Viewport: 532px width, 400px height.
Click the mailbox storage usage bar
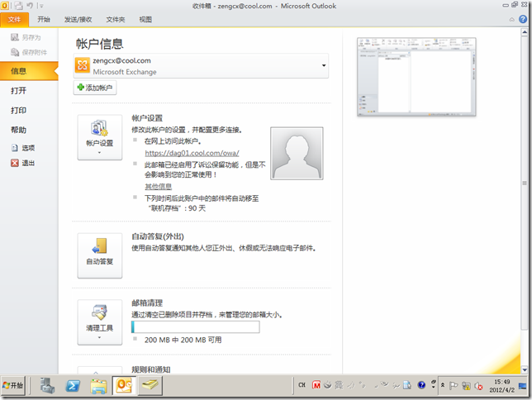195,327
